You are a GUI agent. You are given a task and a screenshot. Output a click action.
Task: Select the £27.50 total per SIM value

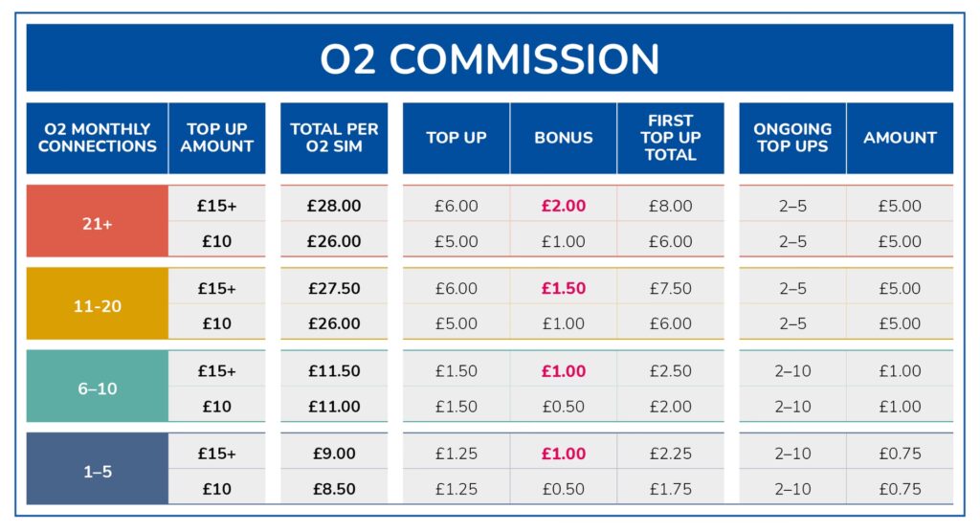click(x=334, y=288)
